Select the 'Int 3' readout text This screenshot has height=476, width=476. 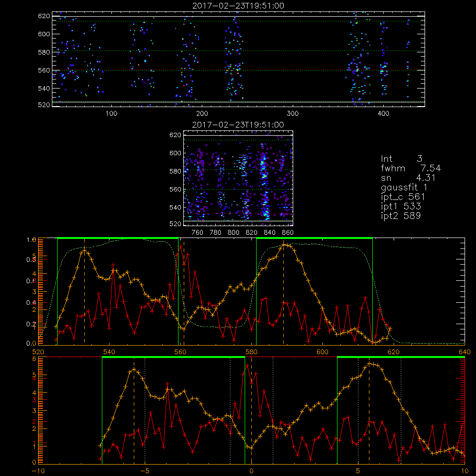coord(401,159)
